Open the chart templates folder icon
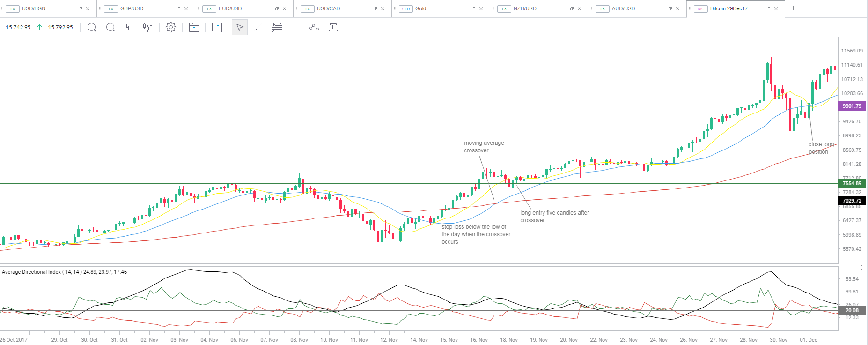Viewport: 868px width, 345px height. coord(194,28)
